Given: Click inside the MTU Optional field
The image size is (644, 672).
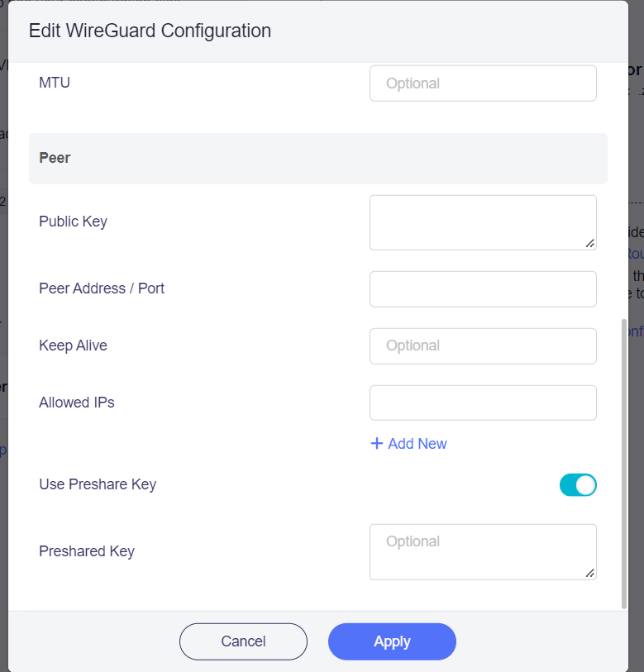Looking at the screenshot, I should (x=483, y=83).
